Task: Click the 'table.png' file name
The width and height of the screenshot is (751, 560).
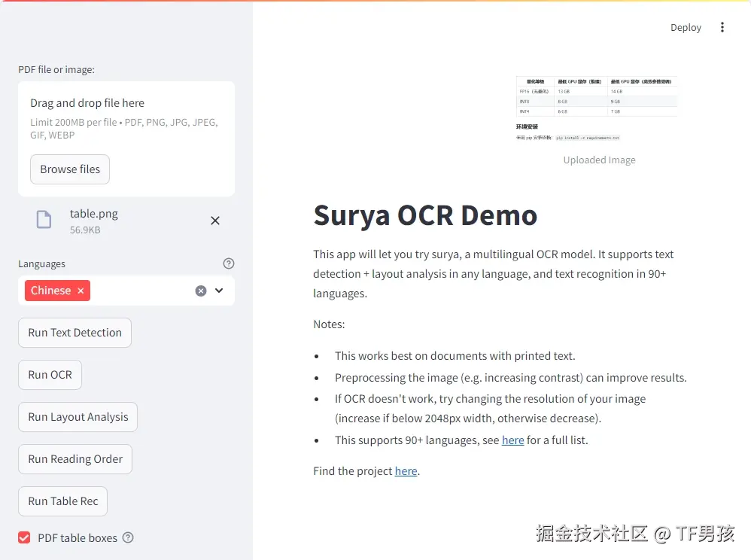Action: tap(94, 214)
